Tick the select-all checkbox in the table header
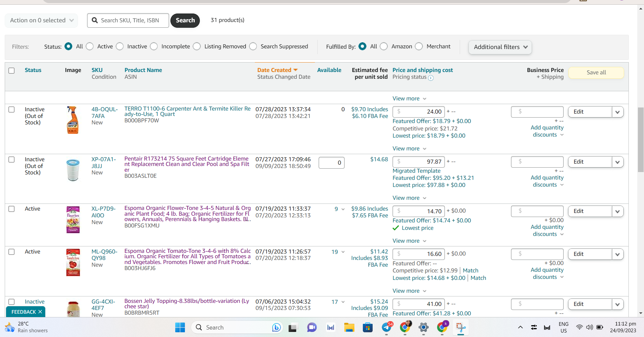644x337 pixels. point(11,70)
